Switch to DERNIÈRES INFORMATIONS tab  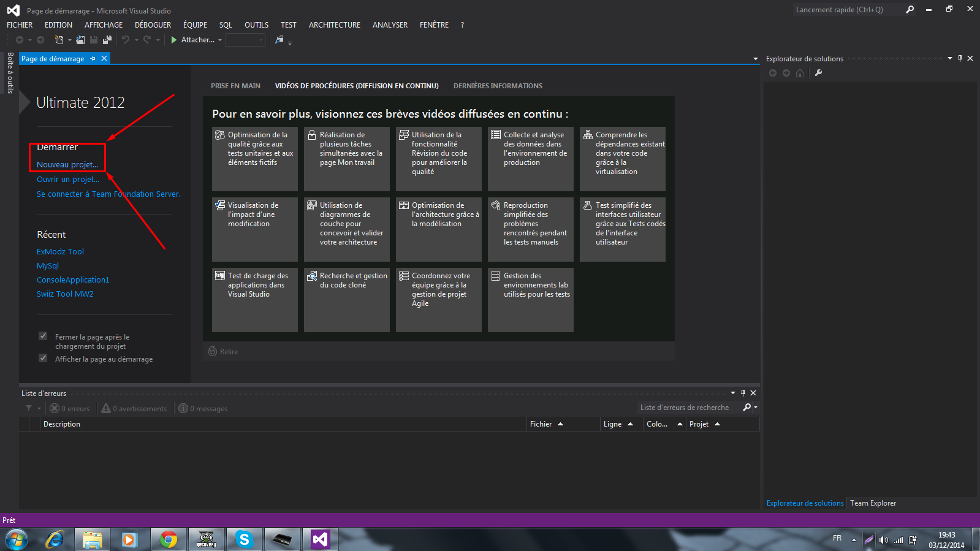[x=498, y=86]
